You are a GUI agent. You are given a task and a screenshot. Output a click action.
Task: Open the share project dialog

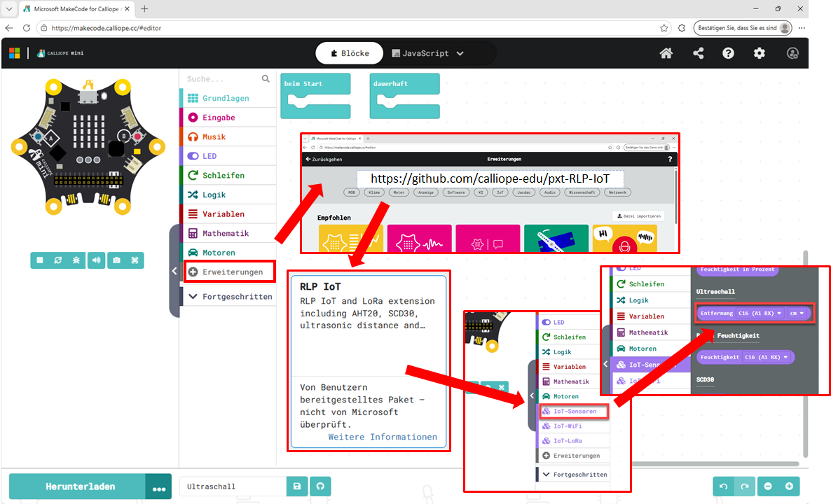tap(698, 53)
